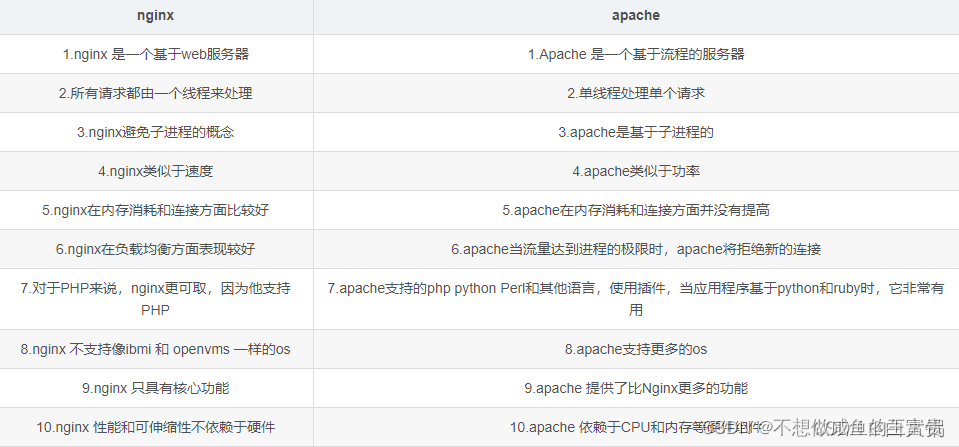The width and height of the screenshot is (959, 447).
Task: Select text '4.nginx类似于速度'
Action: 156,171
